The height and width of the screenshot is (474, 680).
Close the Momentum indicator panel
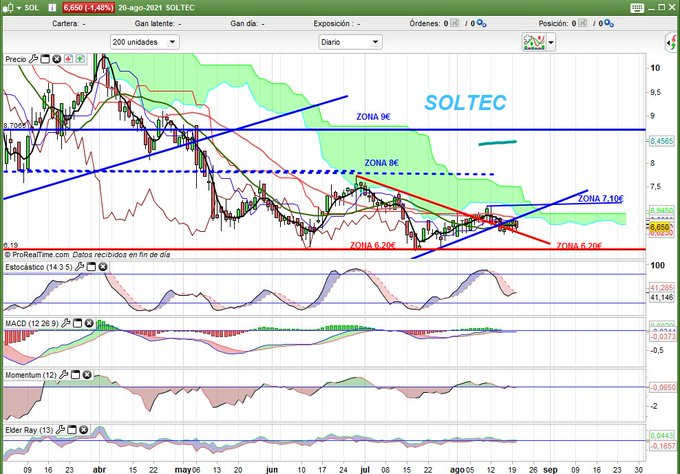click(87, 375)
